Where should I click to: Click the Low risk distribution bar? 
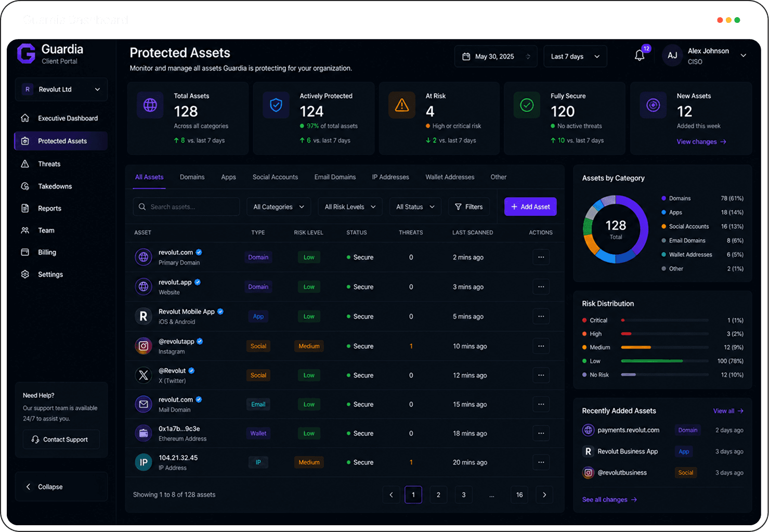(664, 361)
